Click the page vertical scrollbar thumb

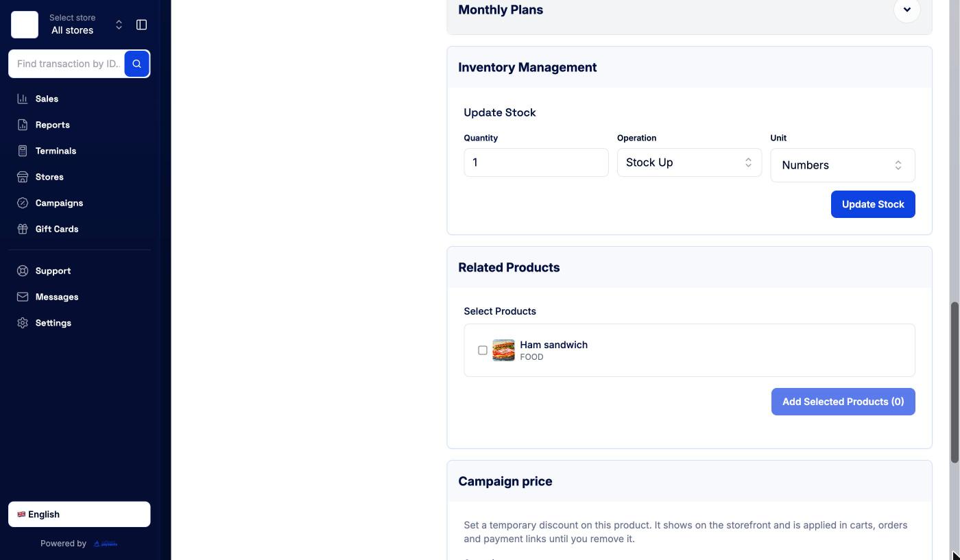[954, 382]
